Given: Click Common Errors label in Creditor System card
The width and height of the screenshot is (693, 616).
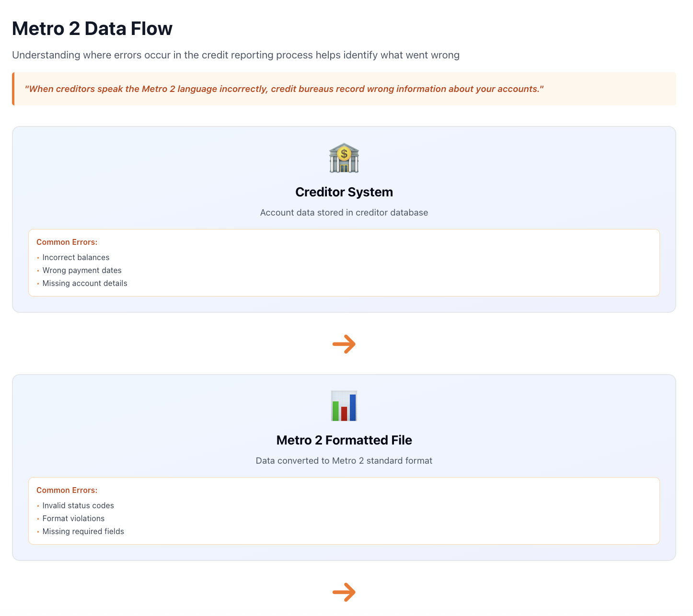Looking at the screenshot, I should point(67,242).
